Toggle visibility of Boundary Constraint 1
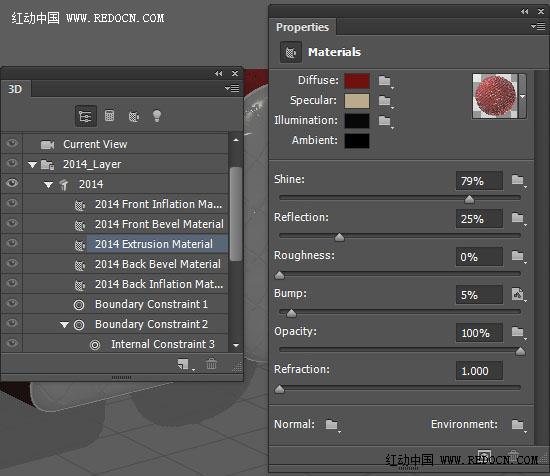This screenshot has width=550, height=476. (x=12, y=303)
